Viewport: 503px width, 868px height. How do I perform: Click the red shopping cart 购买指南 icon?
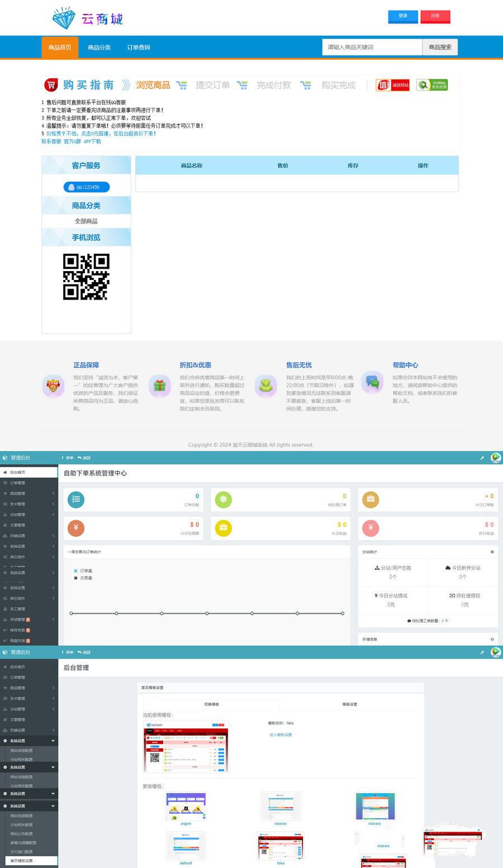(x=51, y=85)
